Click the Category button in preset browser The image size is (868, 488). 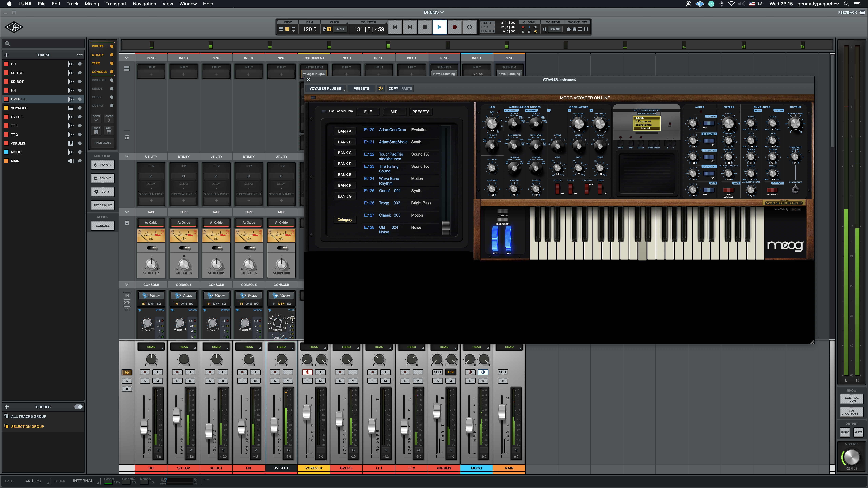[x=344, y=220]
